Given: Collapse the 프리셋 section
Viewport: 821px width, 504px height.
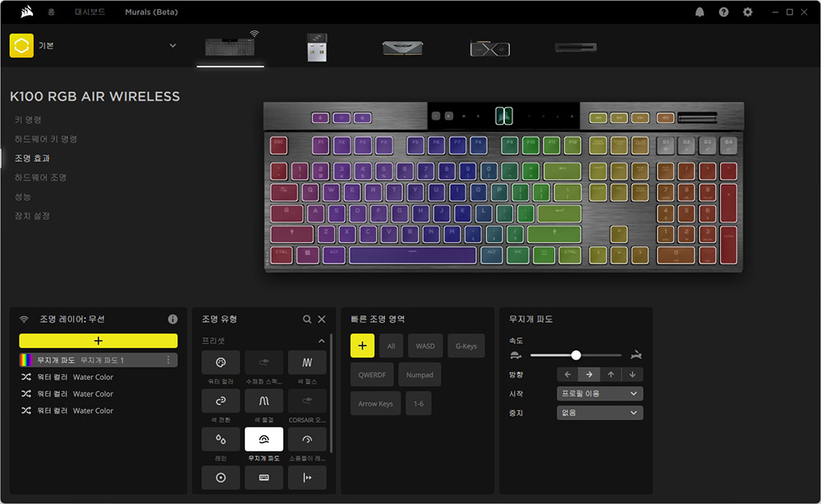Looking at the screenshot, I should pyautogui.click(x=322, y=341).
